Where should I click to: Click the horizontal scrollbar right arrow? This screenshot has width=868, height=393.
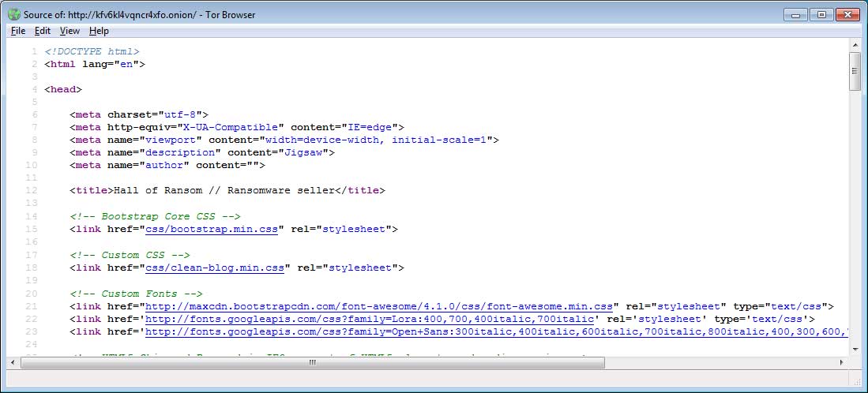coord(842,362)
